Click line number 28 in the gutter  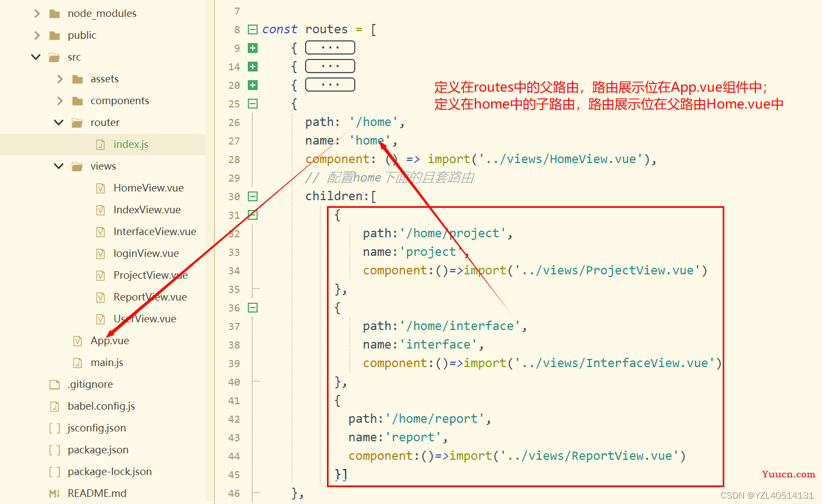[234, 159]
